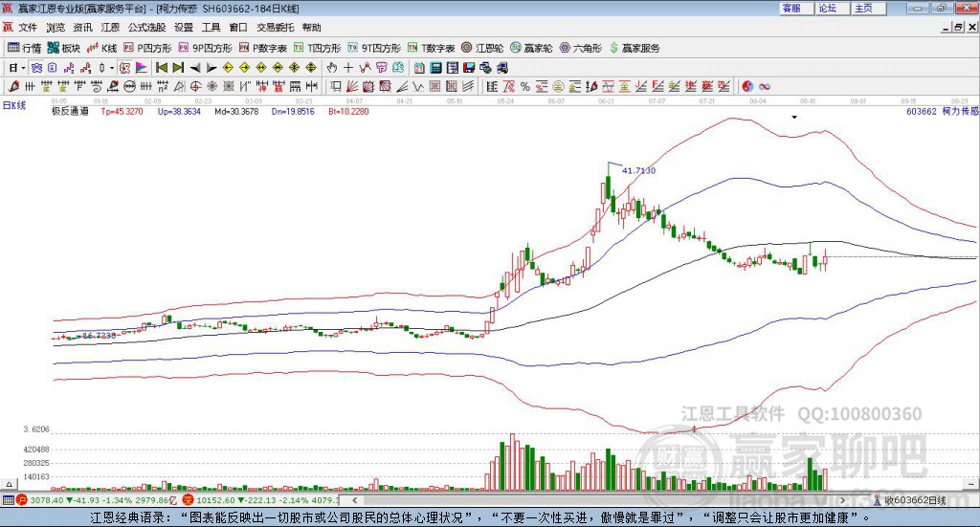Screen dimensions: 980x527
Task: Open the 9T四方形 tool
Action: point(374,48)
